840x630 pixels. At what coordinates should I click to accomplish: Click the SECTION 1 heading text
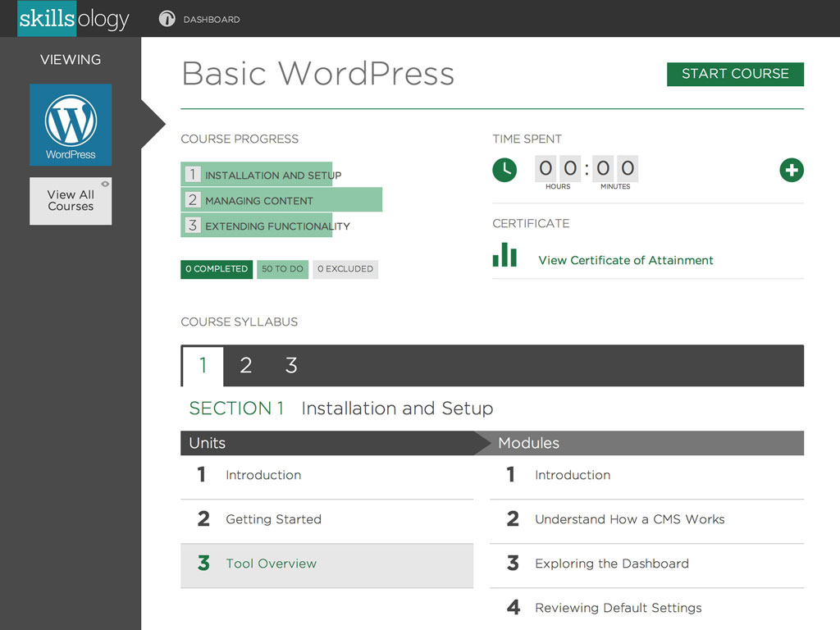(x=236, y=409)
